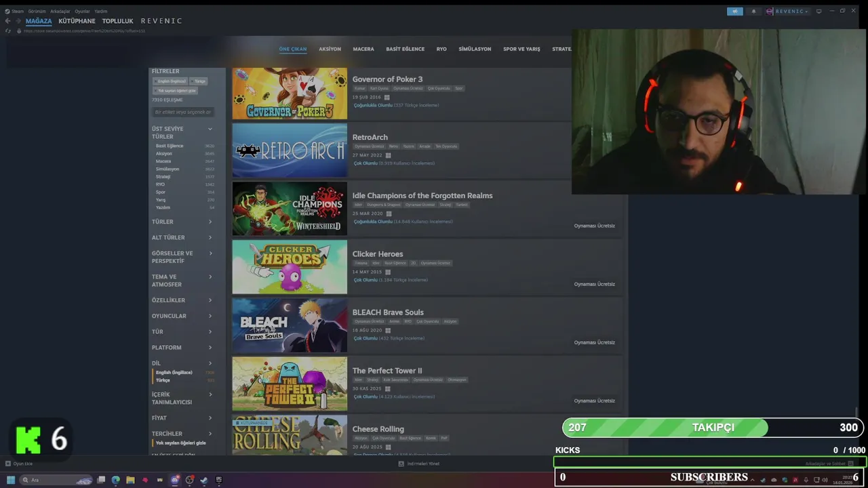Open the Görünüm menu
The width and height of the screenshot is (868, 488).
(37, 12)
